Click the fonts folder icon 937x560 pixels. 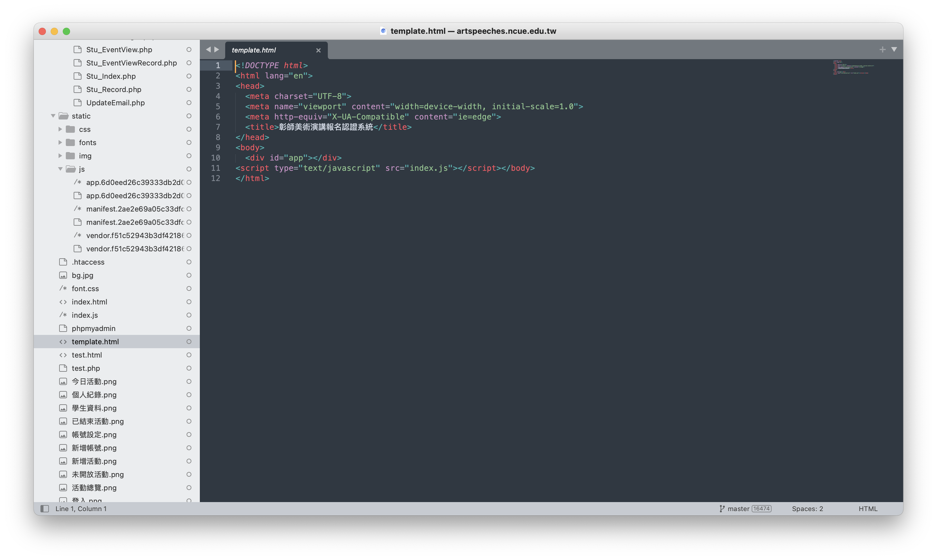coord(70,142)
